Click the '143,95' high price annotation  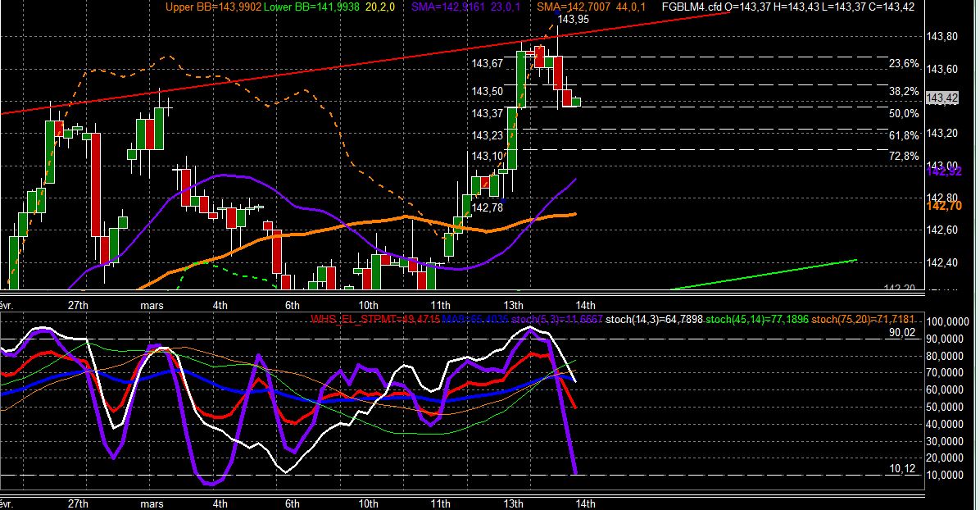click(573, 20)
